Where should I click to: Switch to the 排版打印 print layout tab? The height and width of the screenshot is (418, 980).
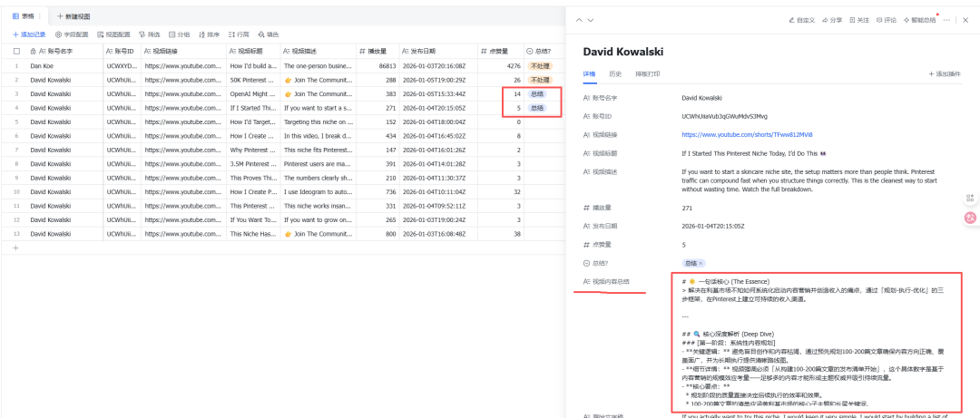click(x=647, y=73)
